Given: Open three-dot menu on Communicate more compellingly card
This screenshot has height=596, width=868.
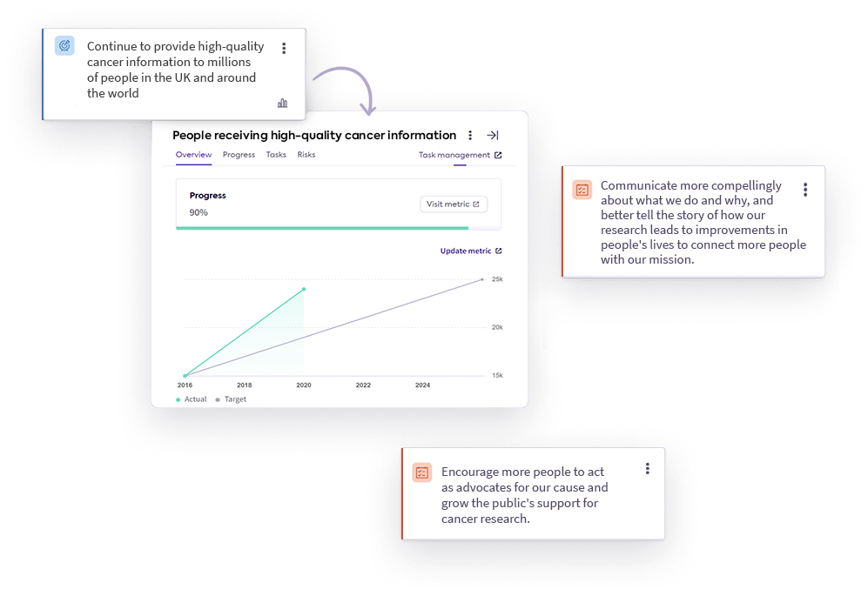Looking at the screenshot, I should tap(805, 190).
